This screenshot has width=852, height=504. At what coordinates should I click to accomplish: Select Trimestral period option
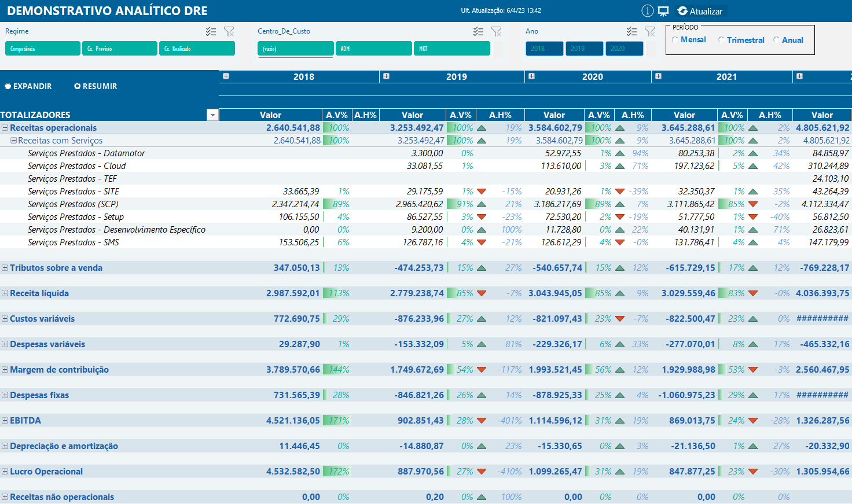tap(741, 40)
